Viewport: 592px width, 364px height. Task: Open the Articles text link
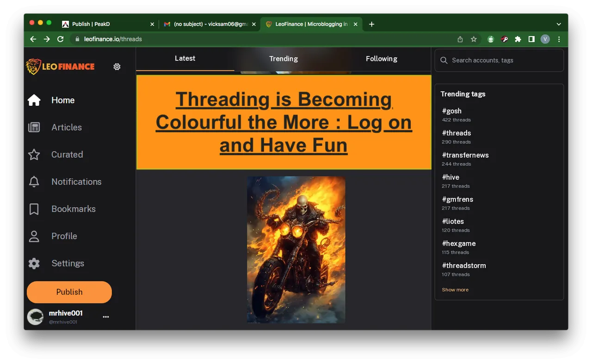pyautogui.click(x=67, y=127)
